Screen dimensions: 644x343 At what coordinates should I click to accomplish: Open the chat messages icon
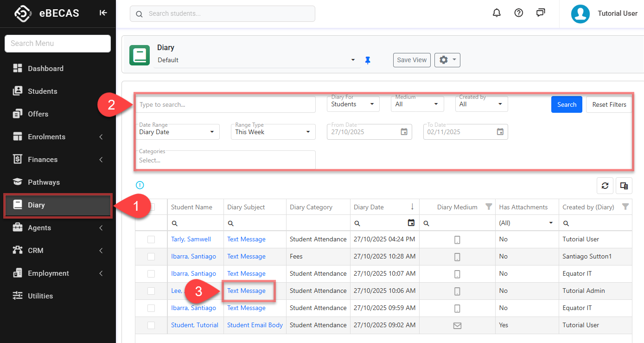click(x=541, y=13)
